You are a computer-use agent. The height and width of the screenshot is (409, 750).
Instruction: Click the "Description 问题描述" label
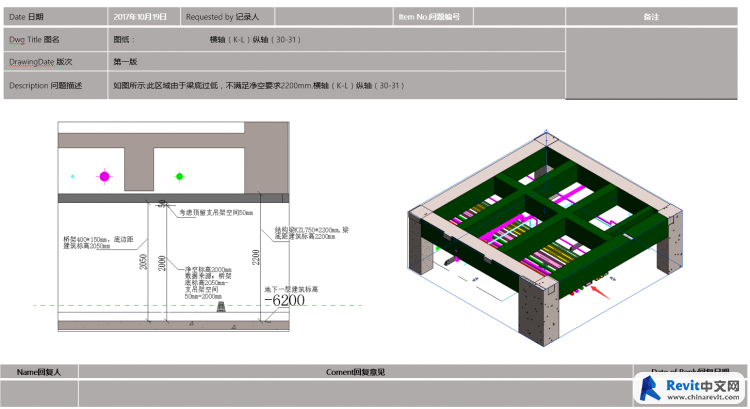[x=45, y=86]
